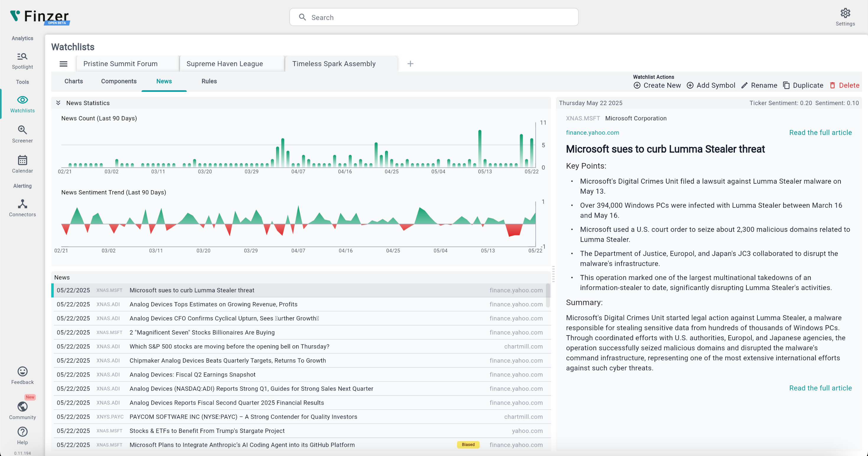The width and height of the screenshot is (868, 456).
Task: Delete the current watchlist
Action: coord(844,85)
